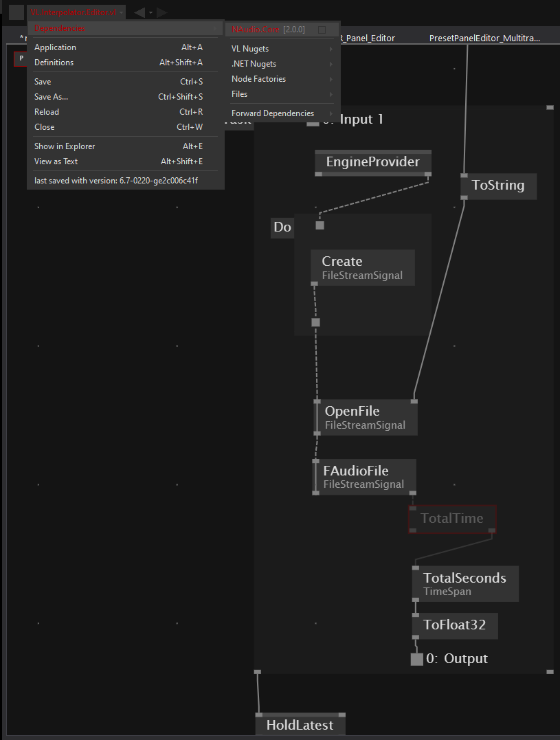Viewport: 560px width, 740px height.
Task: Select the ToFloat32 node
Action: tap(455, 625)
